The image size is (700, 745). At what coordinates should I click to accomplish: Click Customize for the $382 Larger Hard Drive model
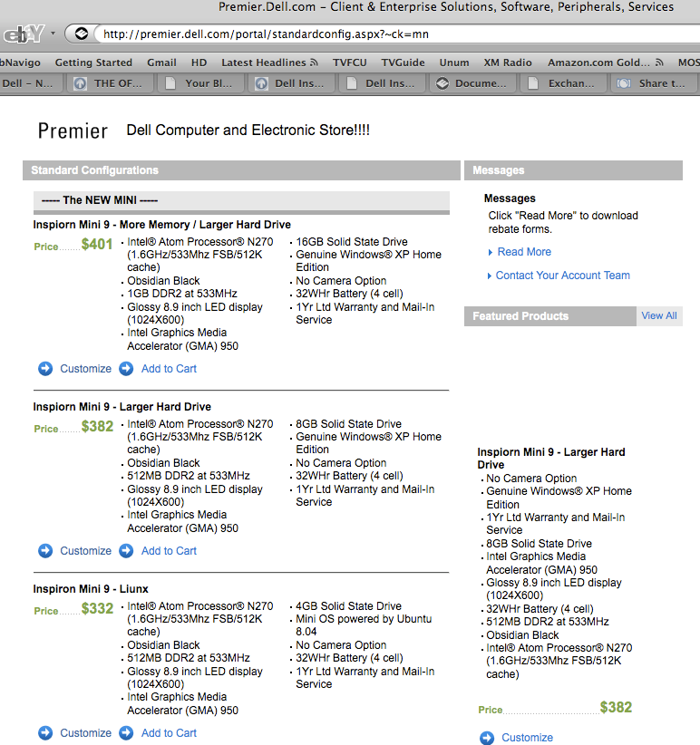[85, 551]
